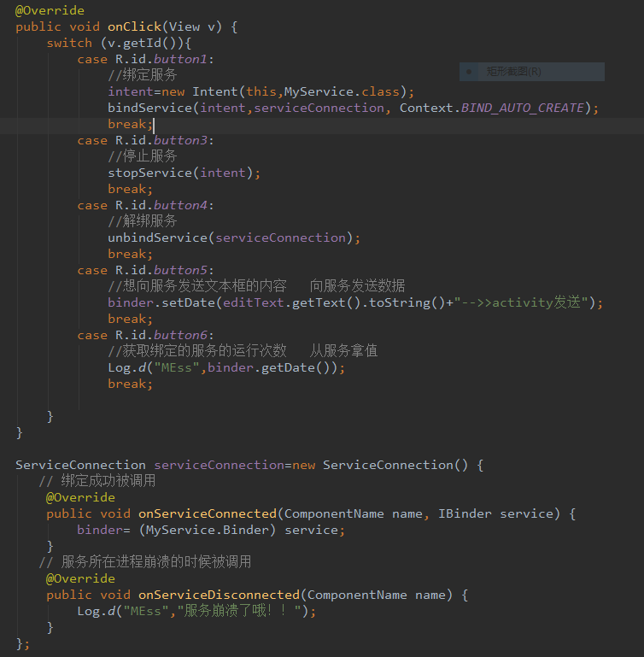This screenshot has width=644, height=657.
Task: Click the button6 case label
Action: 180,335
